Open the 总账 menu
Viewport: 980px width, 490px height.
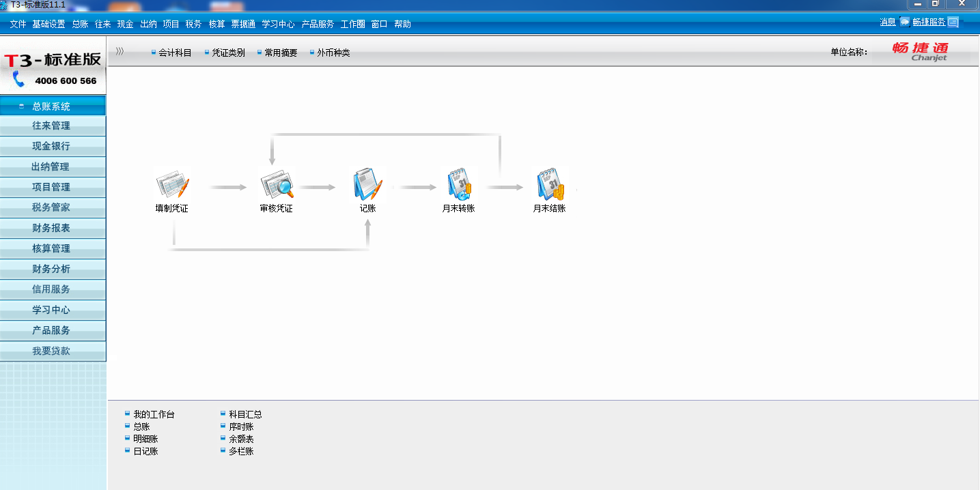point(80,24)
